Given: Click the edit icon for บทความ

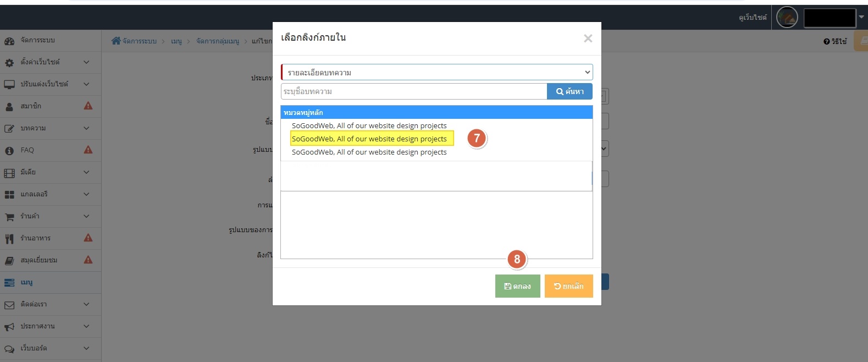Looking at the screenshot, I should [9, 129].
